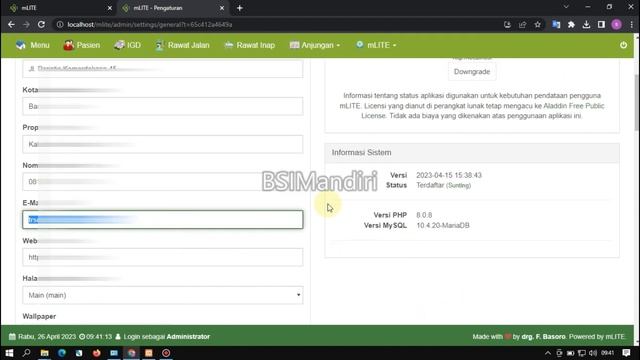The height and width of the screenshot is (360, 640).
Task: Open the share page icon
Action: (522, 24)
